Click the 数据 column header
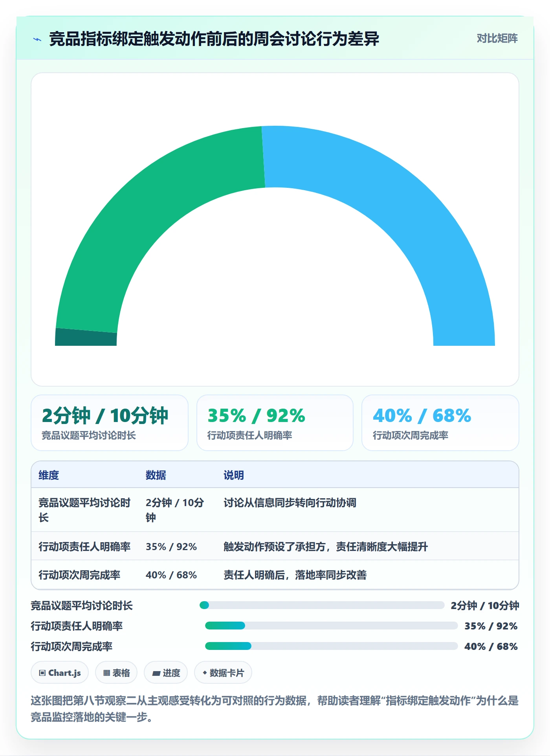The width and height of the screenshot is (550, 756). pos(156,475)
